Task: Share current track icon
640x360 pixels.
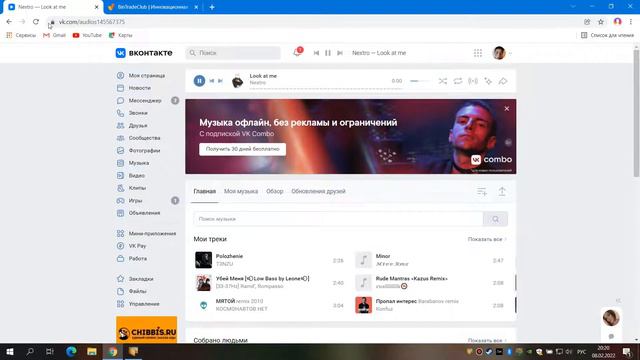Action: [x=503, y=81]
